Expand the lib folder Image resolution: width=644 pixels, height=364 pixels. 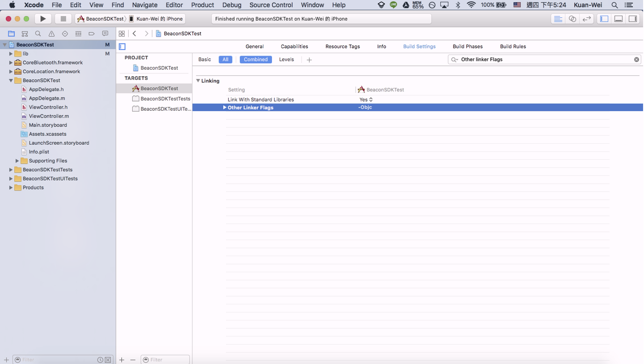pos(11,54)
